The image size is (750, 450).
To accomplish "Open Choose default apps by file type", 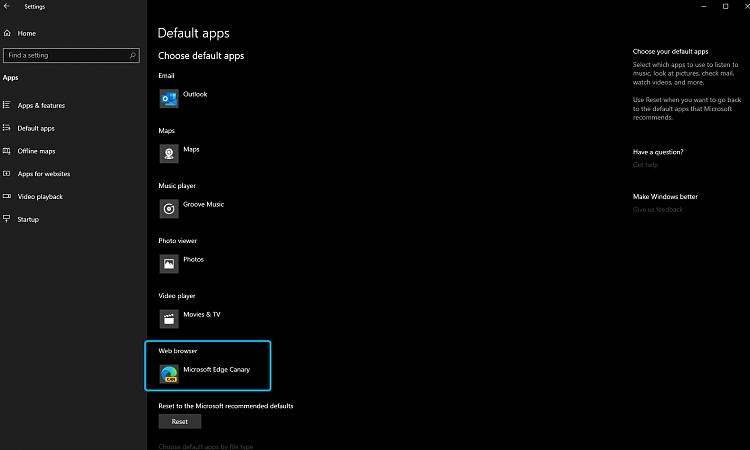I will pyautogui.click(x=206, y=447).
